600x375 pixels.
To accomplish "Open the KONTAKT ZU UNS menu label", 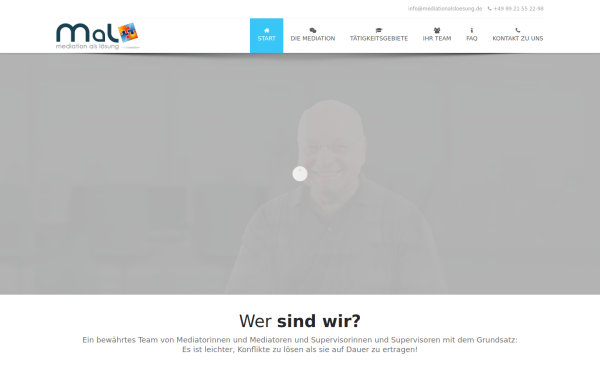I will [x=518, y=38].
